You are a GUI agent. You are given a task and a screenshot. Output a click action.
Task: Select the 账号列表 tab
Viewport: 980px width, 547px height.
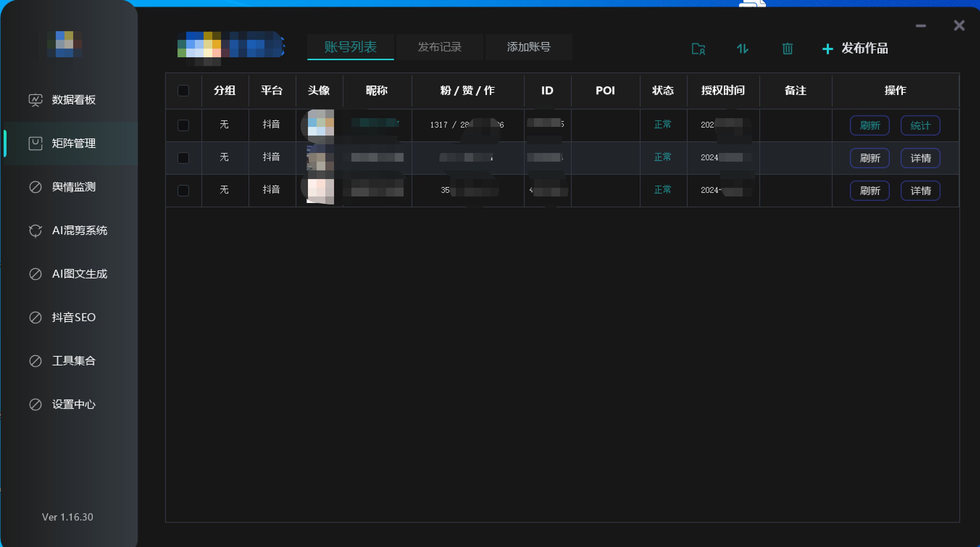click(x=350, y=47)
